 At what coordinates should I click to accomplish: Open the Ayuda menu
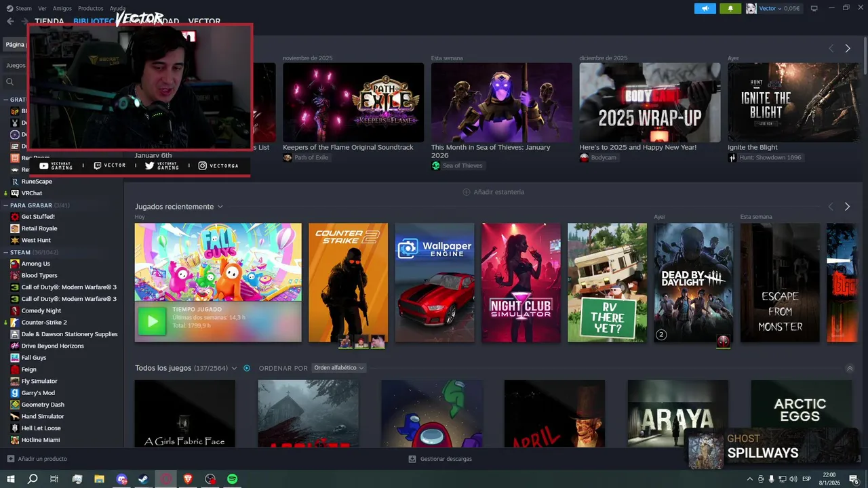(x=118, y=8)
